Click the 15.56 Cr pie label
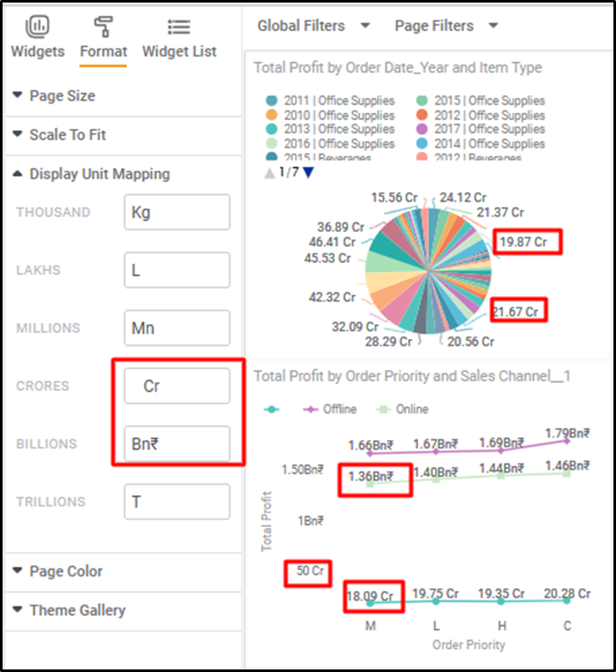This screenshot has width=616, height=672. [x=394, y=198]
